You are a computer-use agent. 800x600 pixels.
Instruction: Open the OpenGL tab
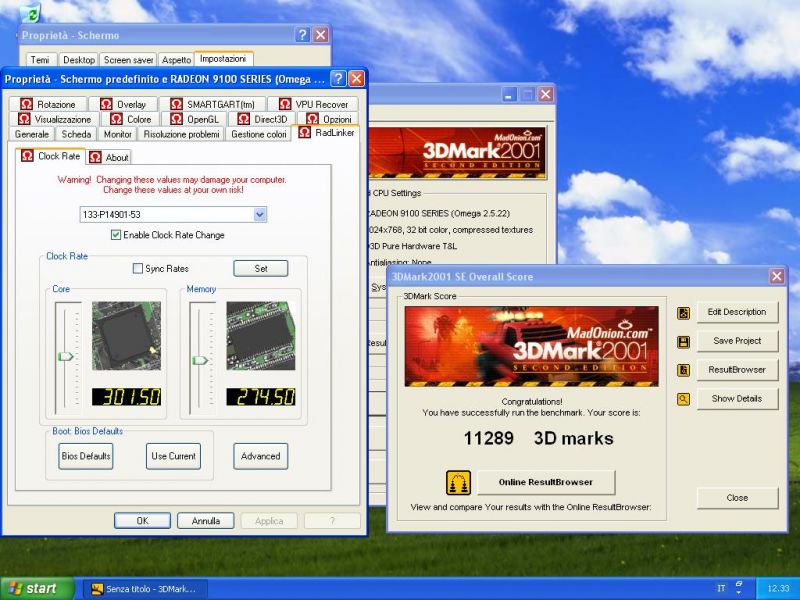coord(194,119)
